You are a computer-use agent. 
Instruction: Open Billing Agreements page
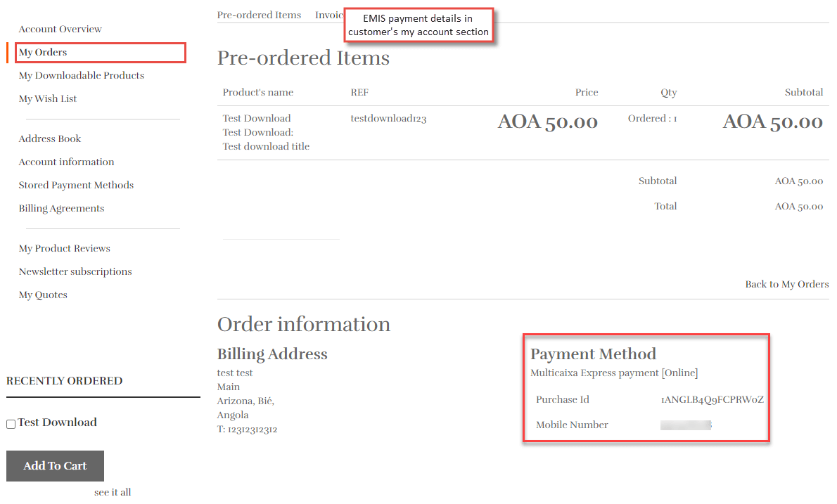point(61,208)
